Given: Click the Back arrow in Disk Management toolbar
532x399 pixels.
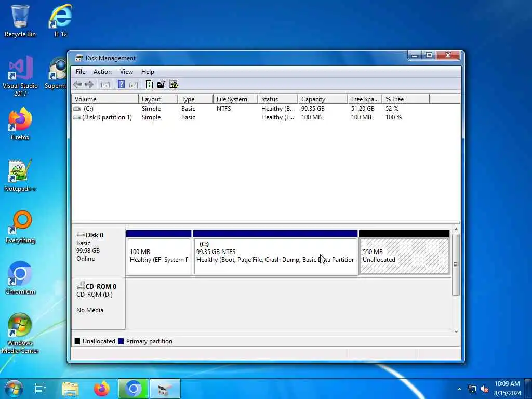Looking at the screenshot, I should [78, 85].
